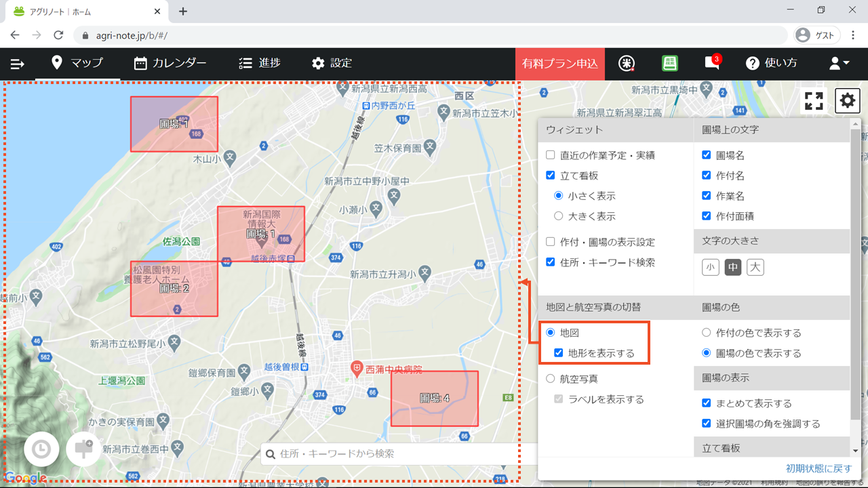Uncheck the 地形を表示する checkbox

(x=559, y=353)
